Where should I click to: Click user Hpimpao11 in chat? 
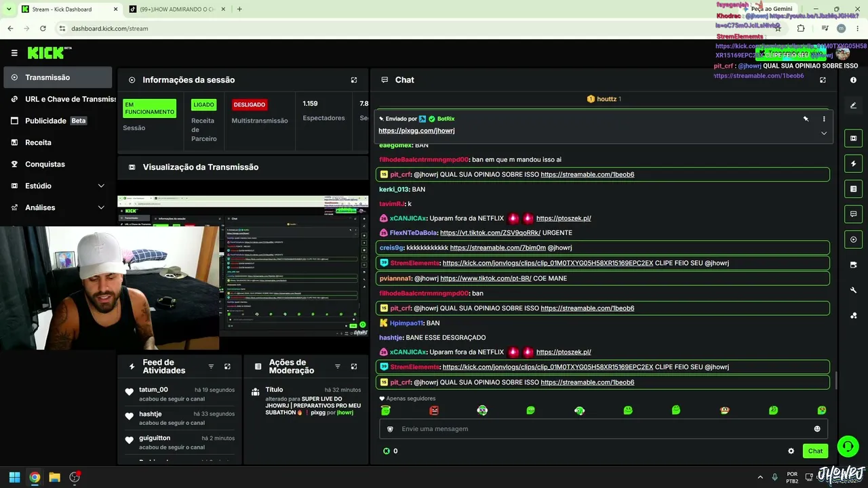(x=406, y=323)
